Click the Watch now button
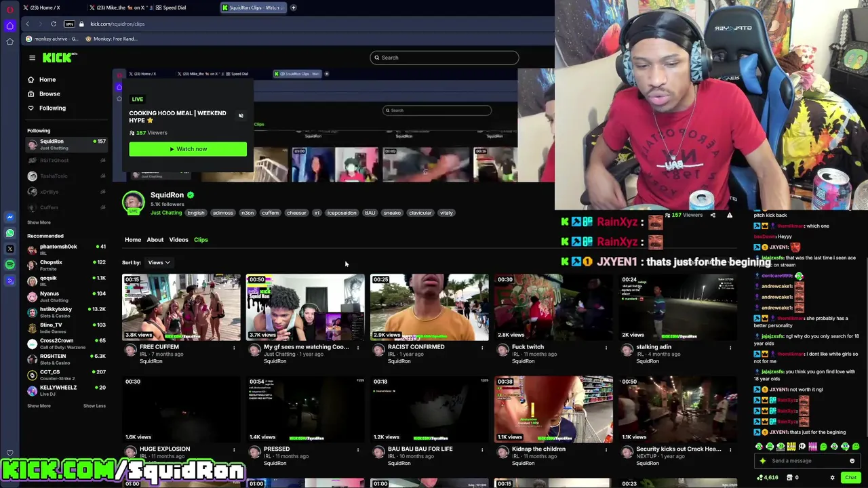868x488 pixels. pyautogui.click(x=188, y=149)
